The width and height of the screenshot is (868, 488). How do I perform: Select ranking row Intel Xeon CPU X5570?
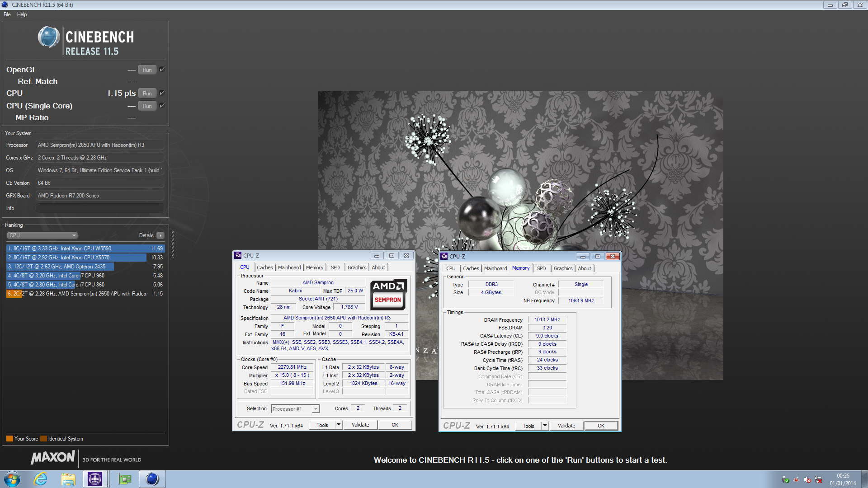pyautogui.click(x=85, y=258)
